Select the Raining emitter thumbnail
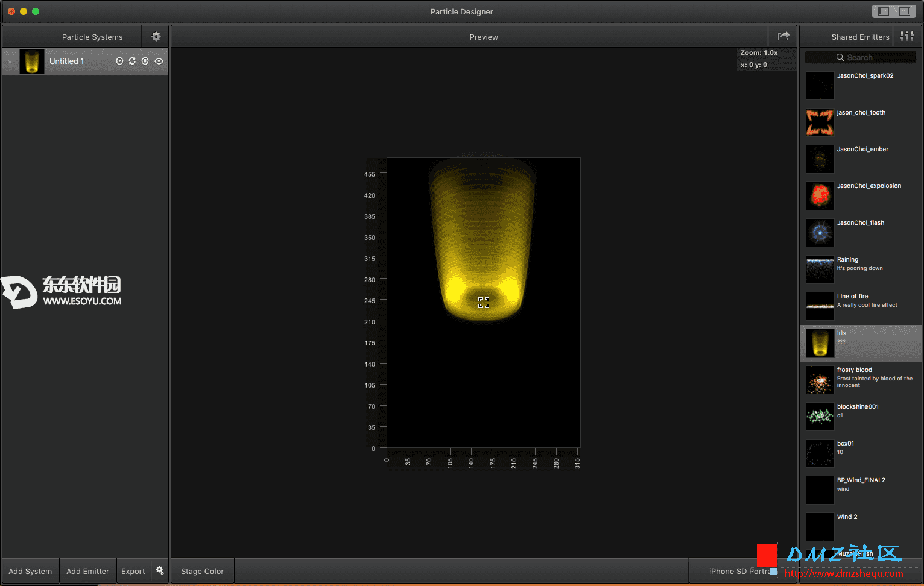 820,269
